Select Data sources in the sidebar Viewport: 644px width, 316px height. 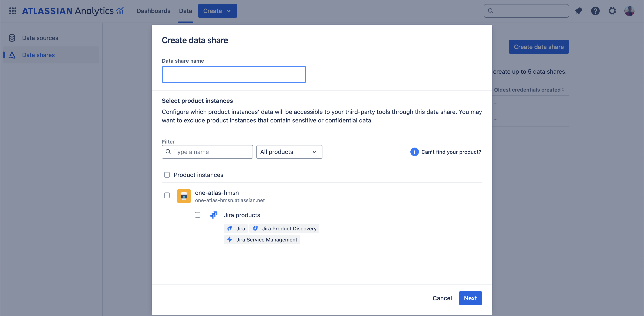51,38
